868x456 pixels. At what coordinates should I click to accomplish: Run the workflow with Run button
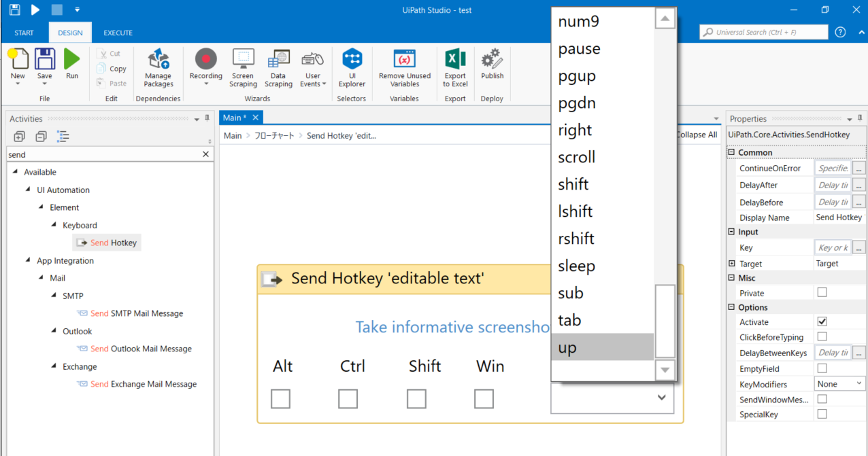pyautogui.click(x=72, y=59)
